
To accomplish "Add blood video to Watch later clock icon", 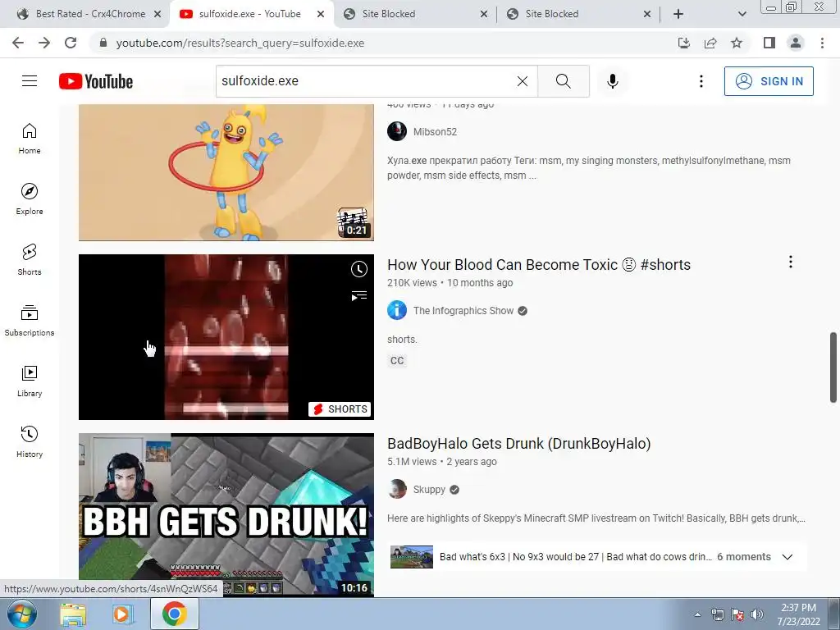I will point(359,269).
